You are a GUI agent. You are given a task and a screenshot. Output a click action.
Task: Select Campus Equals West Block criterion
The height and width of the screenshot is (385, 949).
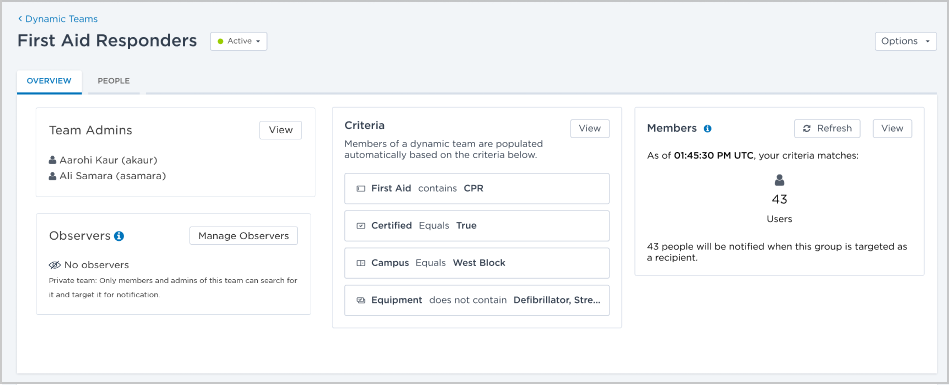click(477, 263)
